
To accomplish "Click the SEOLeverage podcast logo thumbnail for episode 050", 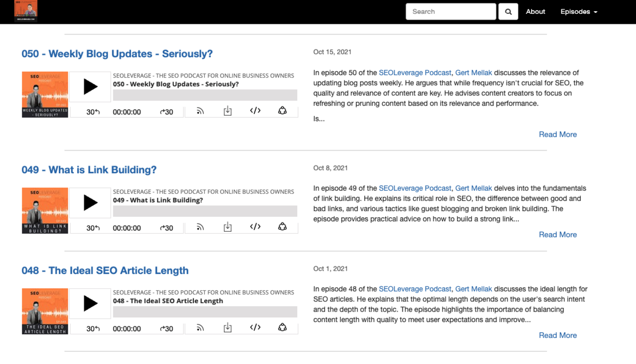I will (x=45, y=94).
